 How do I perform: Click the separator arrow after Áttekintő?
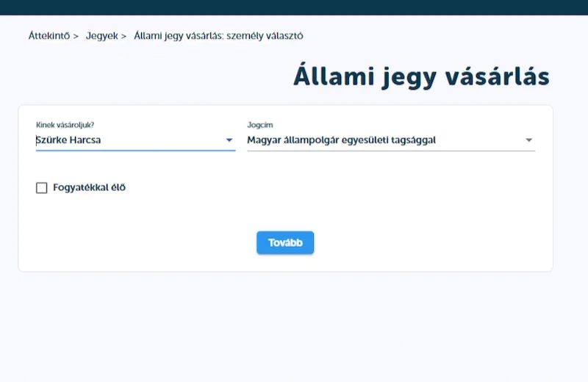coord(76,35)
